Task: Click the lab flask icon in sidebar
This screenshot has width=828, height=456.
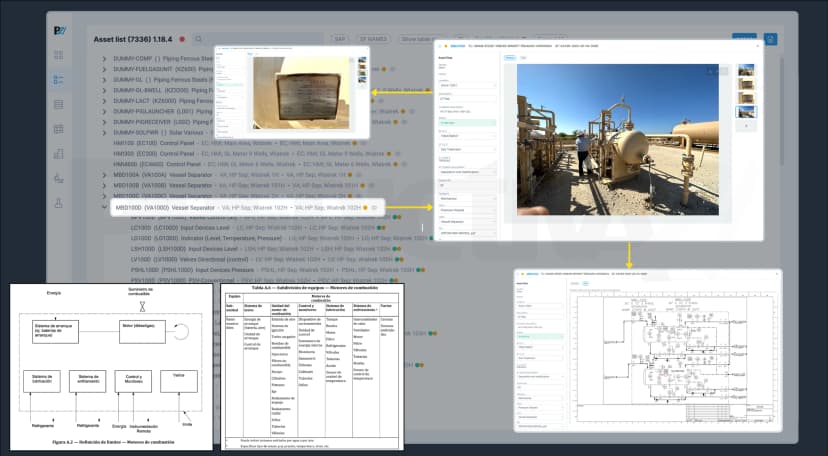Action: 59,203
